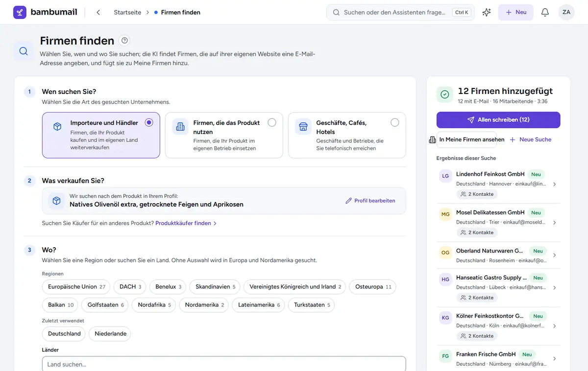Click the Firmen finden breadcrumb

(180, 12)
